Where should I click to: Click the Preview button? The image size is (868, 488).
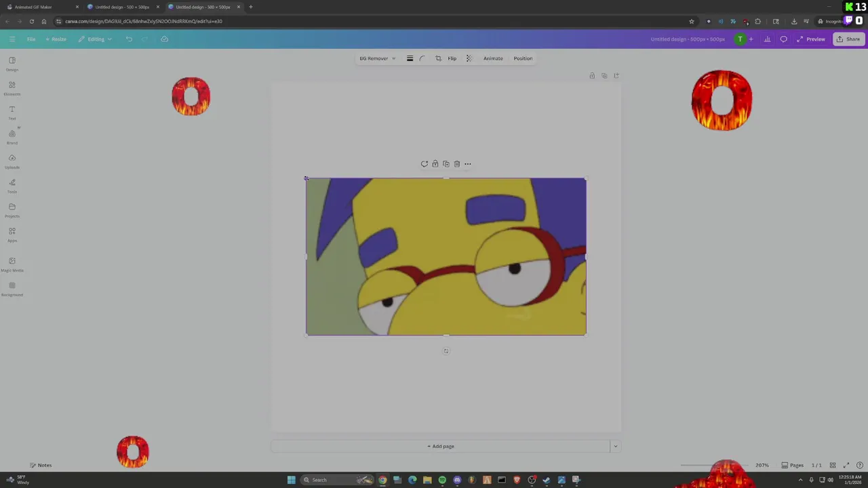click(x=811, y=39)
